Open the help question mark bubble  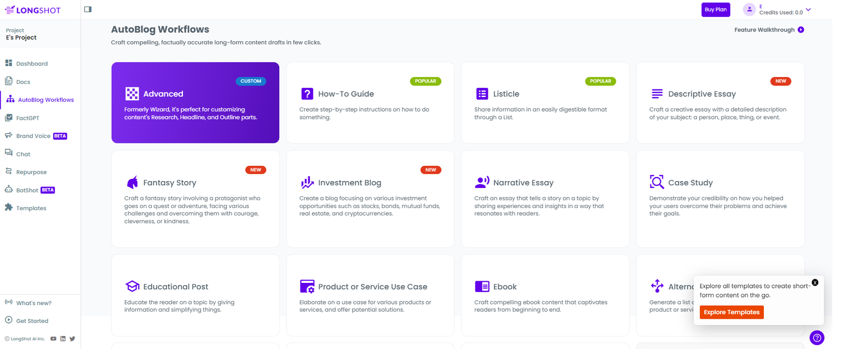[x=816, y=338]
